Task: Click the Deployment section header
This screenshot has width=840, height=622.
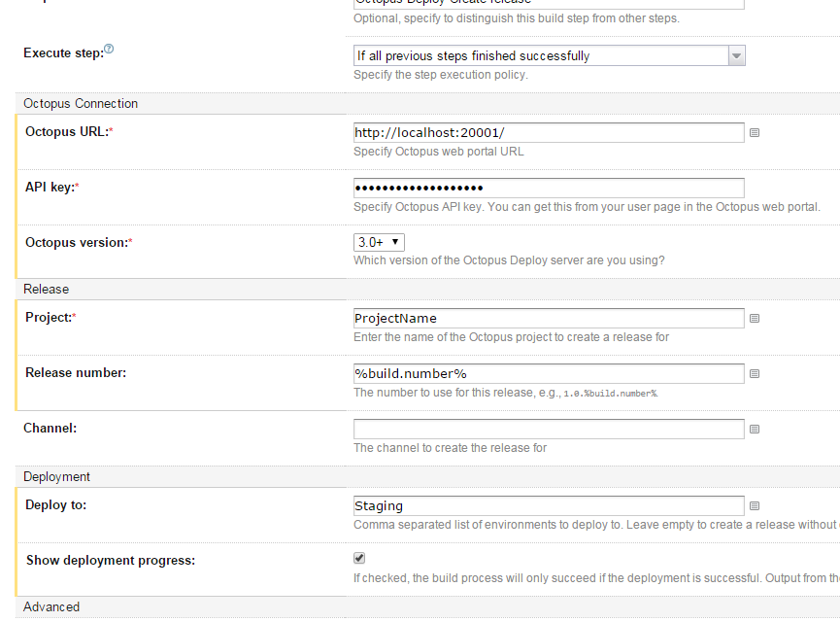Action: point(56,476)
